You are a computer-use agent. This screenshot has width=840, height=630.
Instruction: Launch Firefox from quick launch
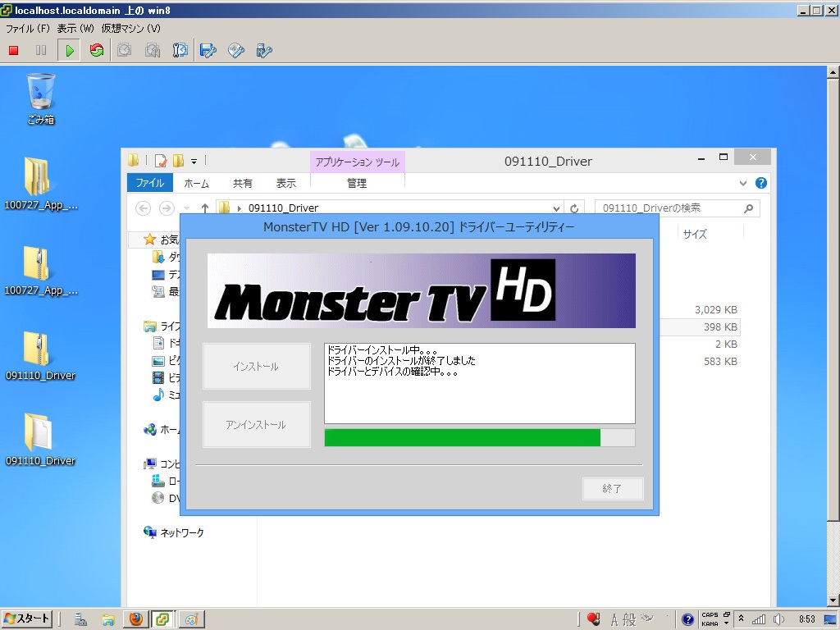point(136,619)
